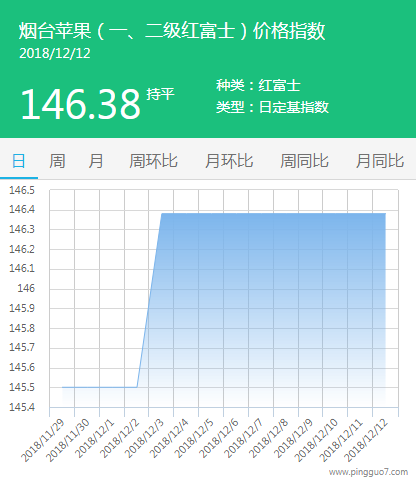416x483 pixels.
Task: Open the 月同比 tab
Action: 380,161
